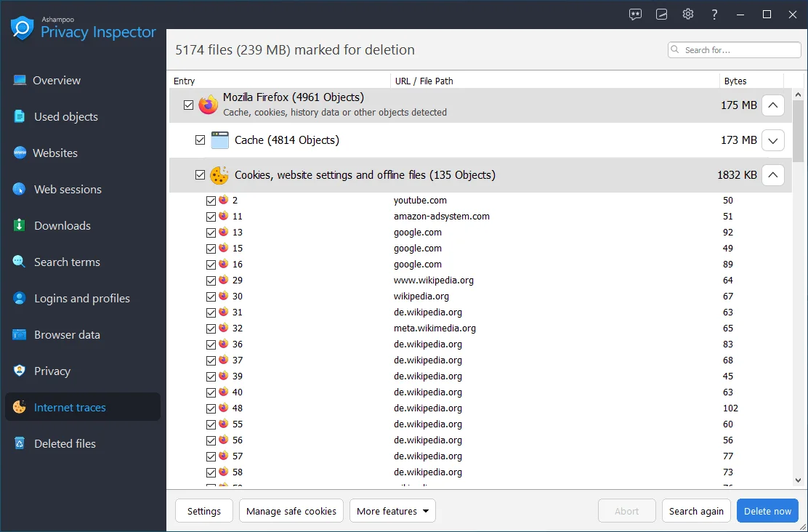This screenshot has width=808, height=532.
Task: Select the Used objects sidebar icon
Action: pyautogui.click(x=21, y=116)
